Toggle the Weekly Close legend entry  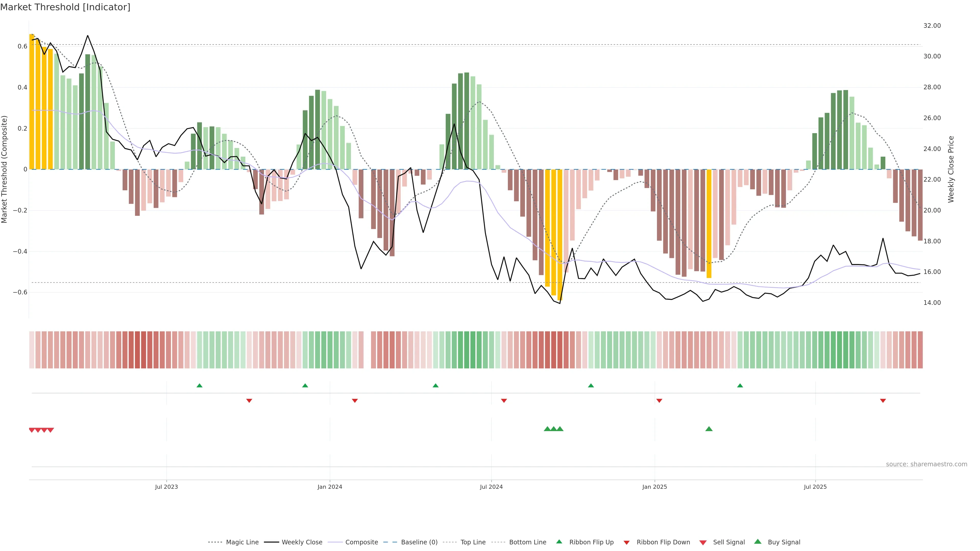[302, 542]
